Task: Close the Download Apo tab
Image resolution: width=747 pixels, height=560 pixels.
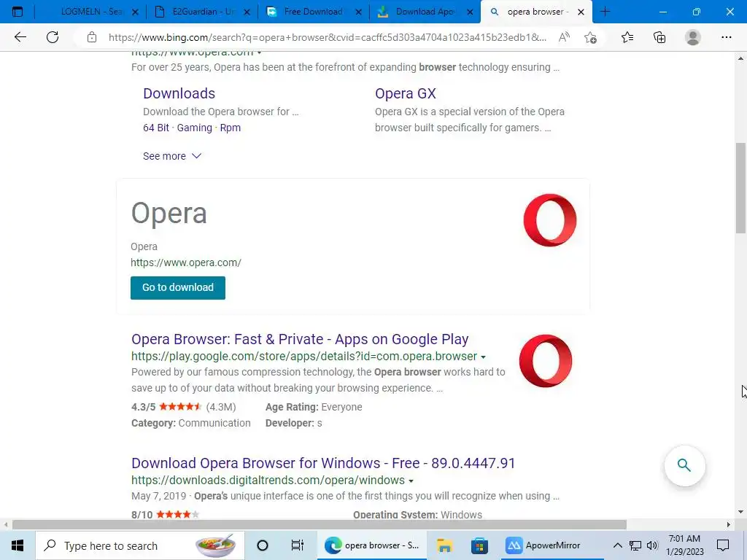Action: click(471, 12)
